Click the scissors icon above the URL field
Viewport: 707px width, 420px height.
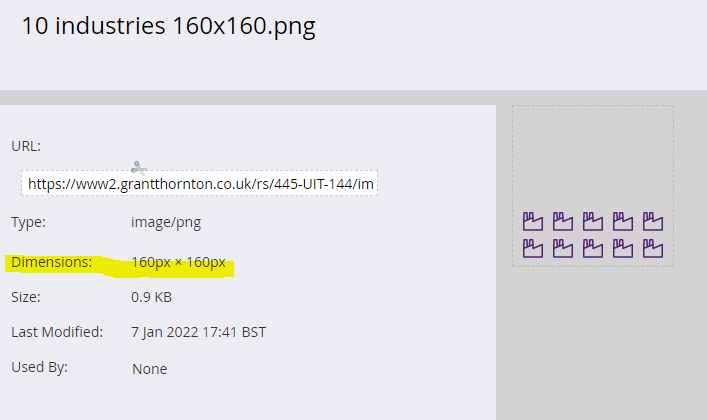(138, 167)
